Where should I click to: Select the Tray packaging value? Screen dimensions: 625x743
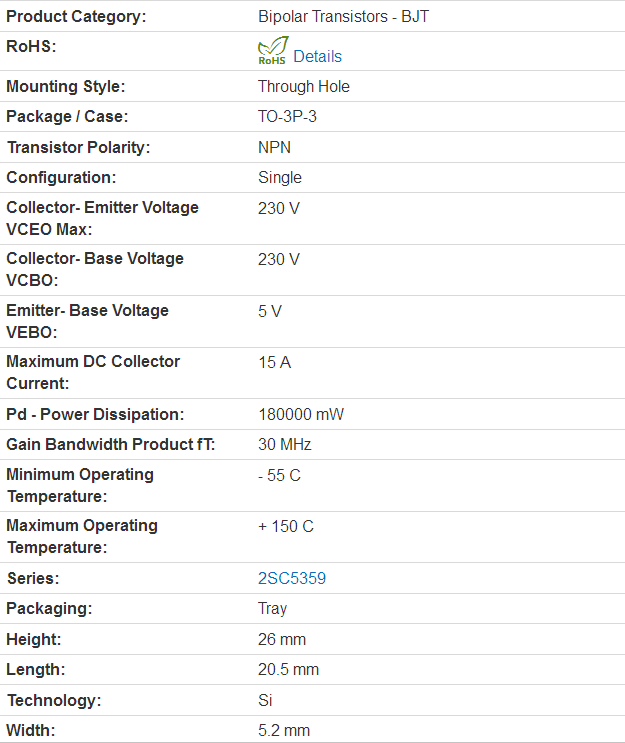[x=272, y=609]
